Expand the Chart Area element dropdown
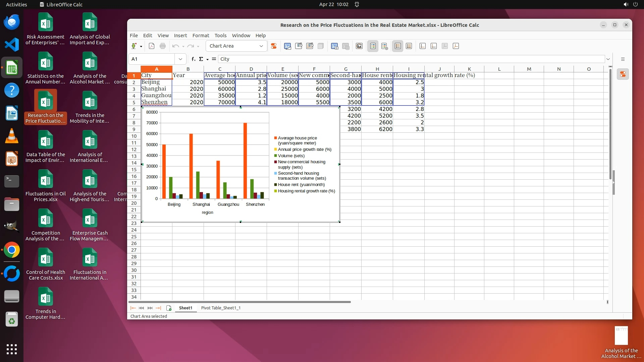The image size is (644, 362). coord(261,46)
